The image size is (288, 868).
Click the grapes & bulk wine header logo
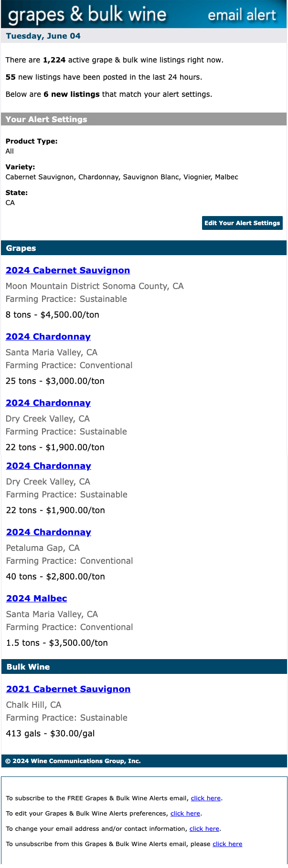point(86,14)
